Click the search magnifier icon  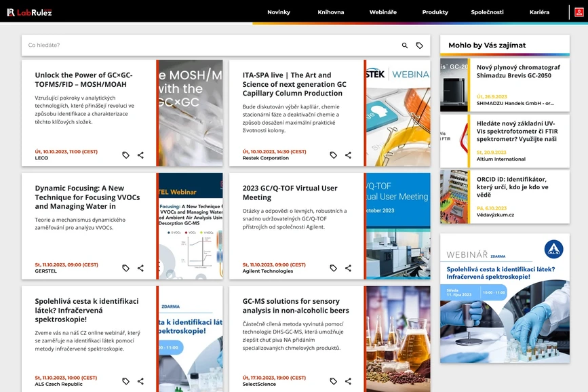pyautogui.click(x=405, y=45)
